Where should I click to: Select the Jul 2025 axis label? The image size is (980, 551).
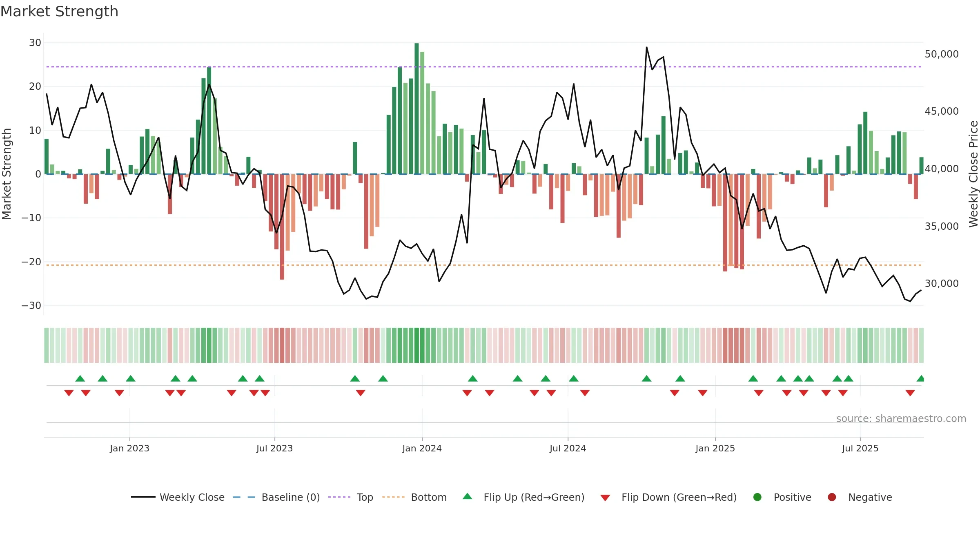[860, 448]
